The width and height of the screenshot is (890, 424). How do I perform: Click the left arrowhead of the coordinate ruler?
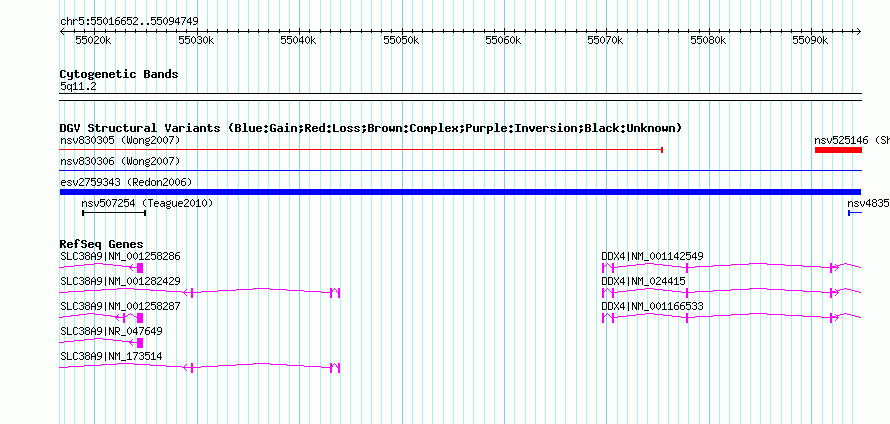pos(62,32)
